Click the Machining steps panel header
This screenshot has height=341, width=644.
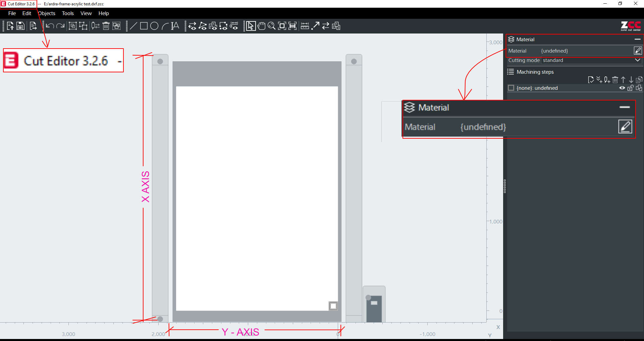(575, 72)
